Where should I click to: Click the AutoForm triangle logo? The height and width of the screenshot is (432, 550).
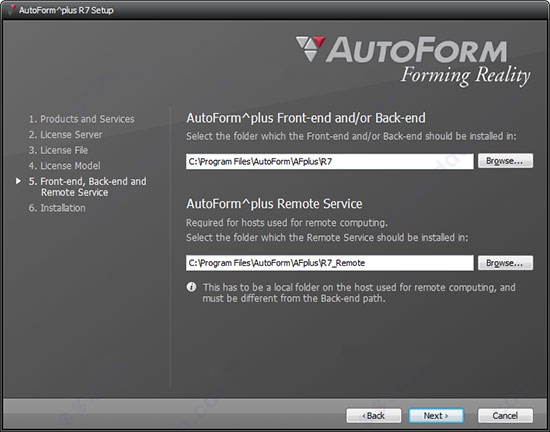[x=310, y=49]
